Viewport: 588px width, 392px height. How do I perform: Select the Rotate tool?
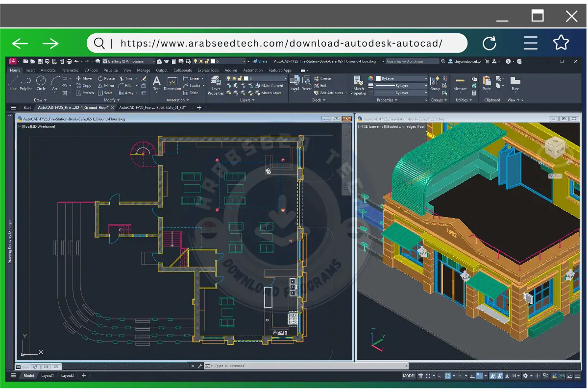(107, 79)
